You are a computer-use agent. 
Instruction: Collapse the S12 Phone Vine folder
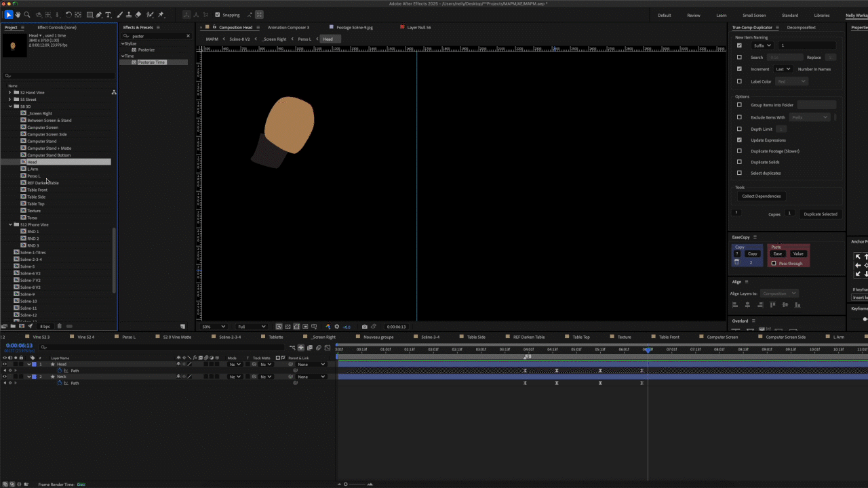coord(10,224)
